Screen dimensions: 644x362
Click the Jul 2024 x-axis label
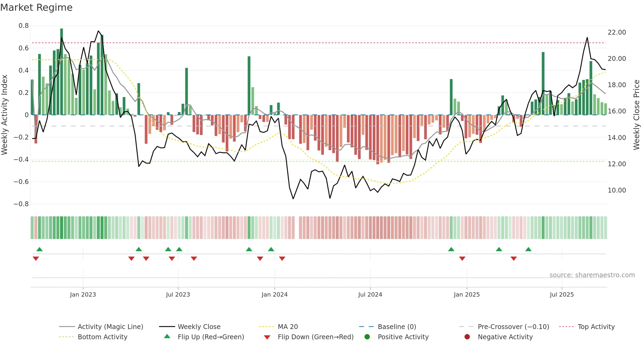(370, 294)
